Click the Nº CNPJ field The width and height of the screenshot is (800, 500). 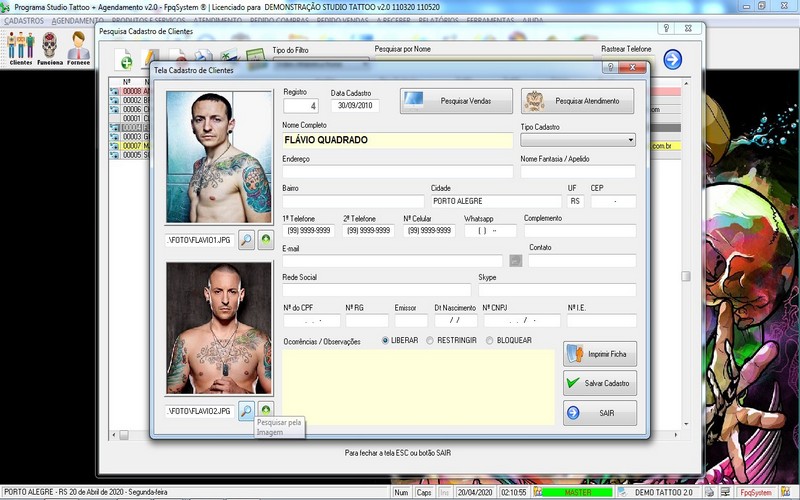522,320
